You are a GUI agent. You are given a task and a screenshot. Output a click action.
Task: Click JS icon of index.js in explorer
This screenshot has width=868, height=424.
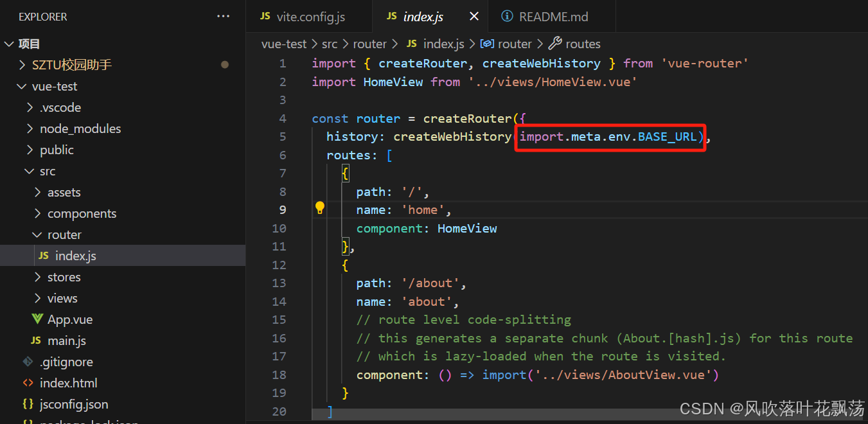coord(44,256)
